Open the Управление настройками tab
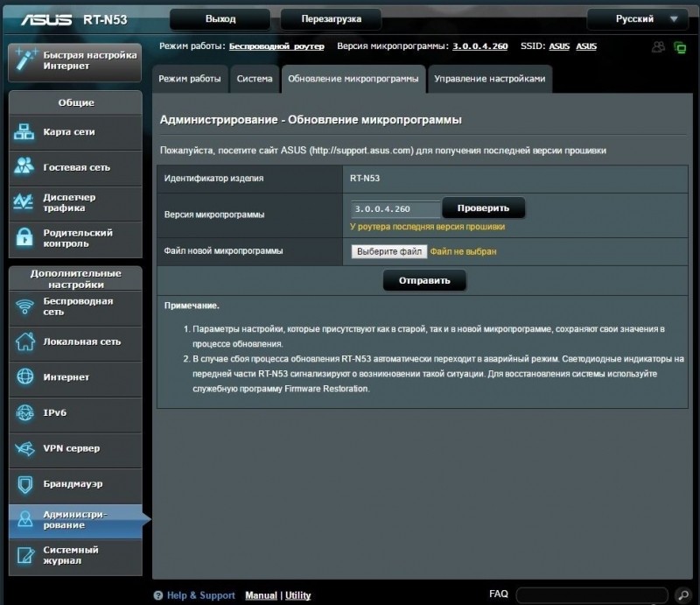Viewport: 700px width, 605px height. tap(490, 79)
